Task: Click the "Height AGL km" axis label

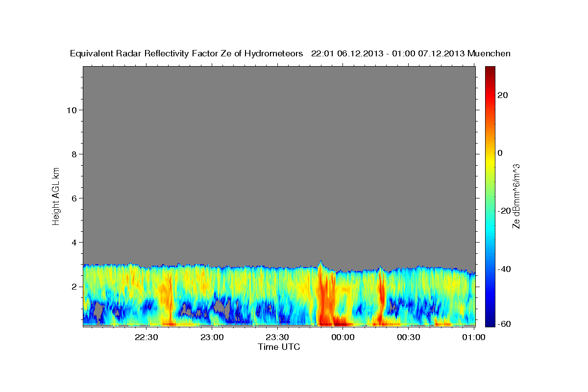Action: click(x=56, y=196)
